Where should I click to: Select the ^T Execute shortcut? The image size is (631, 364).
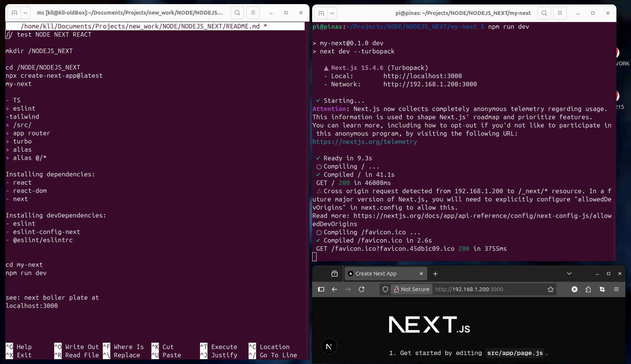click(x=219, y=347)
